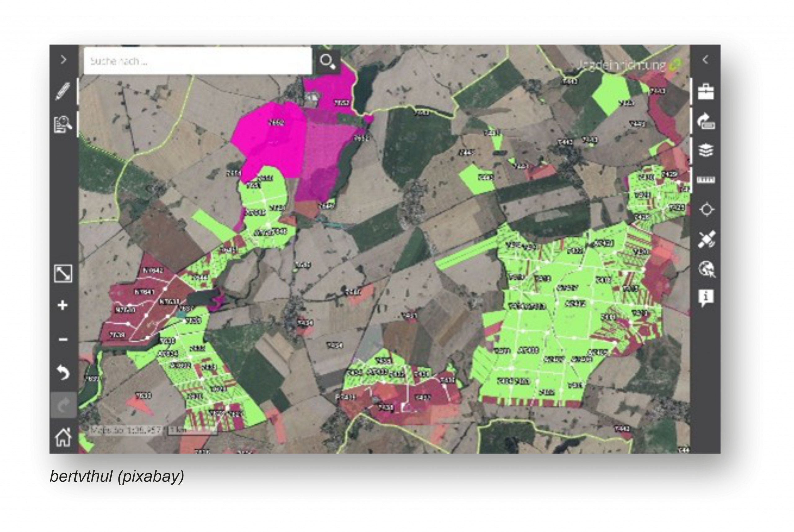This screenshot has width=794, height=532.
Task: Zoom out with the minus button
Action: coord(63,339)
